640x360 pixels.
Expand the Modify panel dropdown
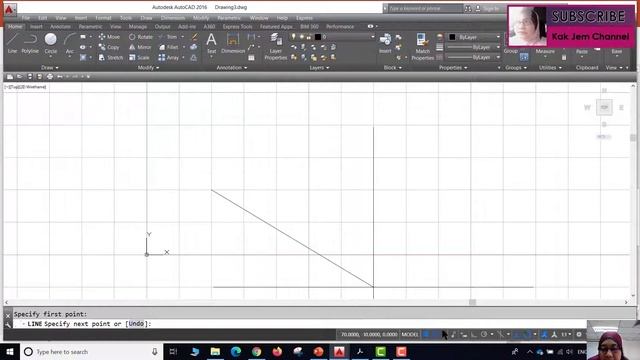click(148, 67)
